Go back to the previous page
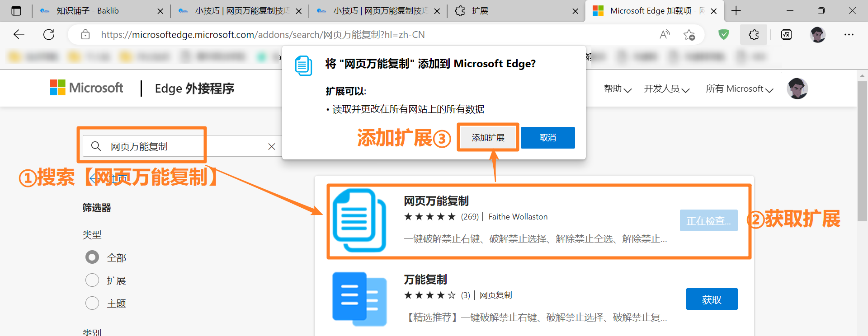This screenshot has height=336, width=868. (19, 34)
